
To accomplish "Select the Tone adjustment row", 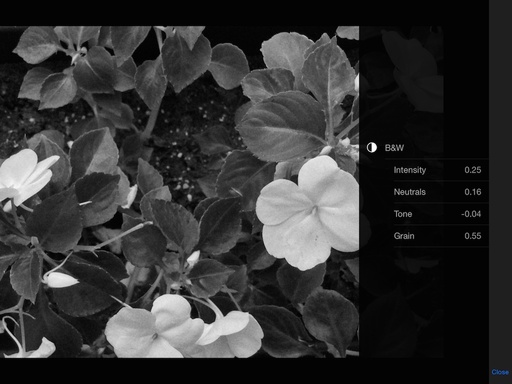I will (x=441, y=214).
